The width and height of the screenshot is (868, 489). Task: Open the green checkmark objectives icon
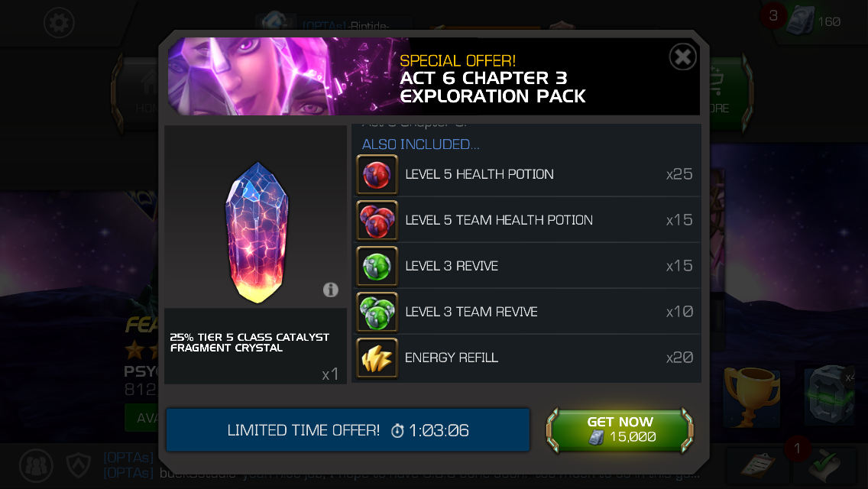point(824,465)
